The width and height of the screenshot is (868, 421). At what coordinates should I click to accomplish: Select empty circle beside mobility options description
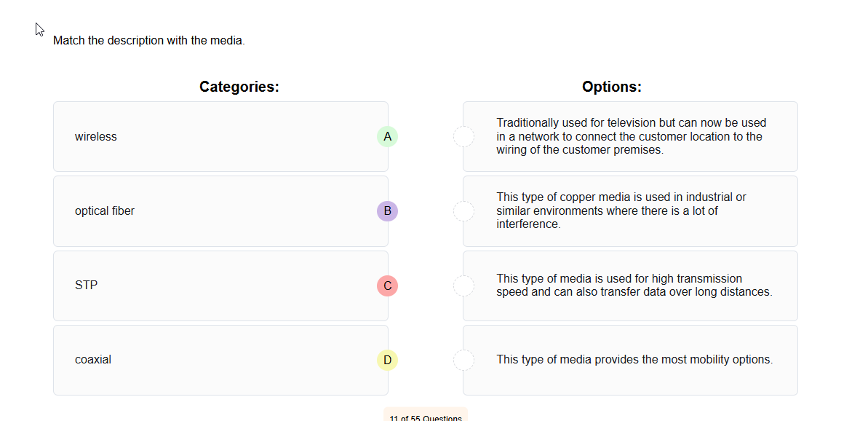pyautogui.click(x=463, y=360)
